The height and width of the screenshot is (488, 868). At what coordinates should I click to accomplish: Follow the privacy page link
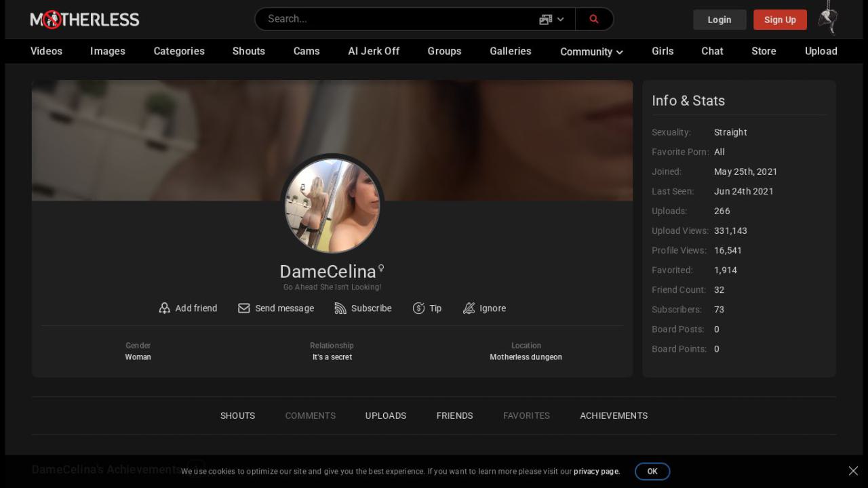click(x=596, y=471)
